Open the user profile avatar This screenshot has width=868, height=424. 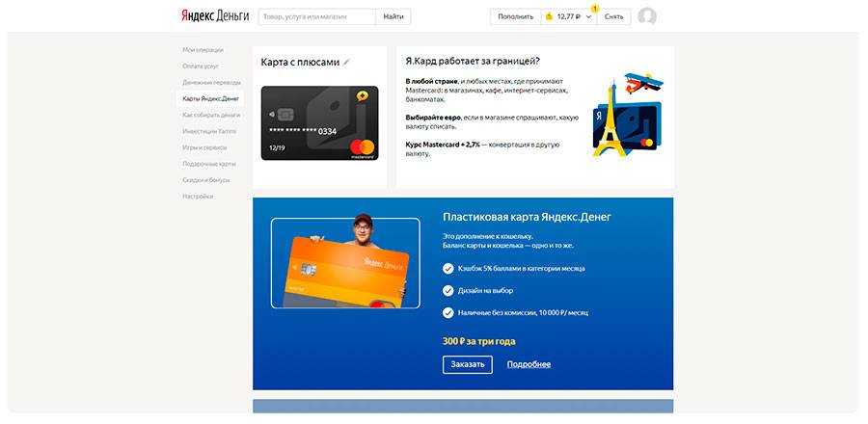(646, 16)
